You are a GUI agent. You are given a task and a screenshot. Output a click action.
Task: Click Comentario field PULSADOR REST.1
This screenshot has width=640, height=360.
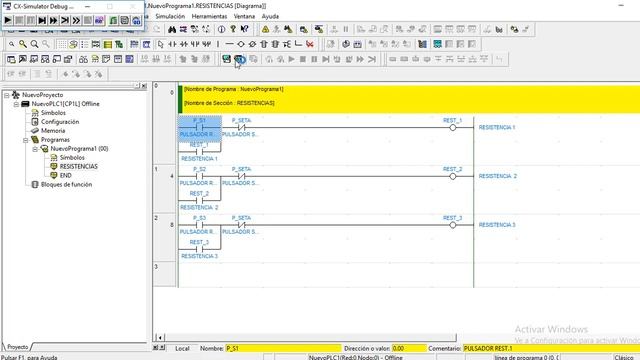[x=551, y=348]
